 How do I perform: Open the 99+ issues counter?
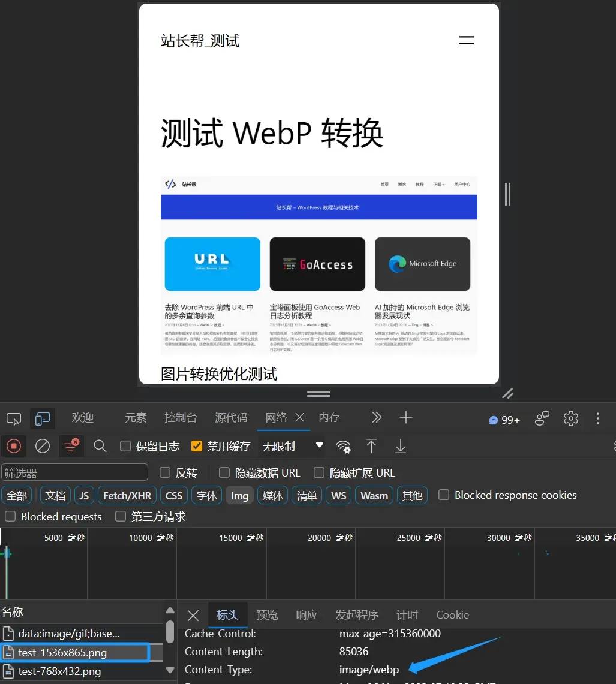pyautogui.click(x=504, y=420)
